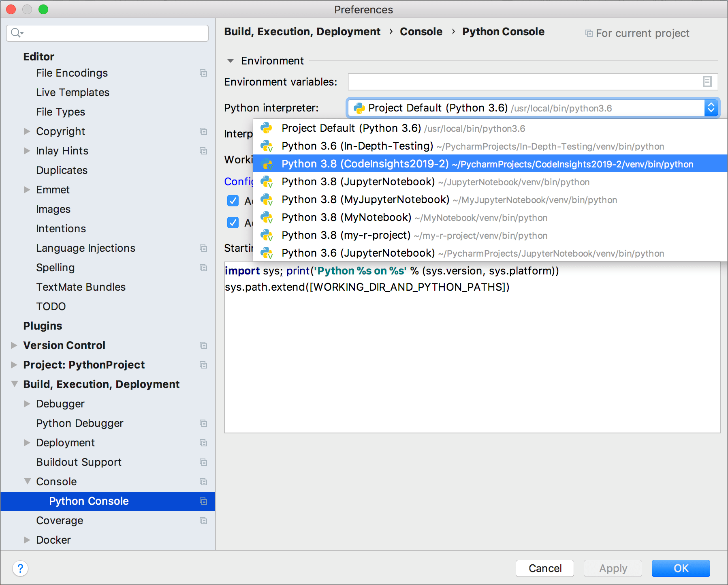Viewport: 728px width, 585px height.
Task: Click the Config interpreters link
Action: 239,182
